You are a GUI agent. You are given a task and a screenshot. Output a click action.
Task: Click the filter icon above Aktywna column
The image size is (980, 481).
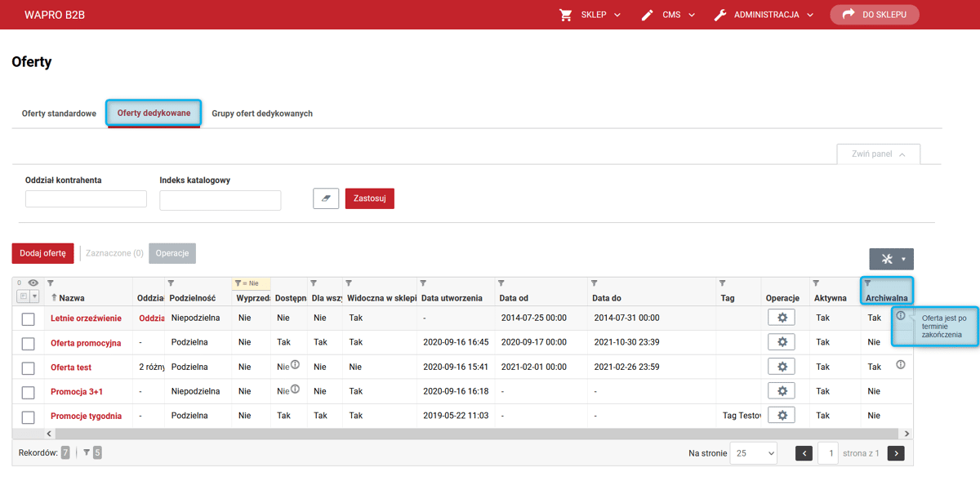(x=816, y=283)
